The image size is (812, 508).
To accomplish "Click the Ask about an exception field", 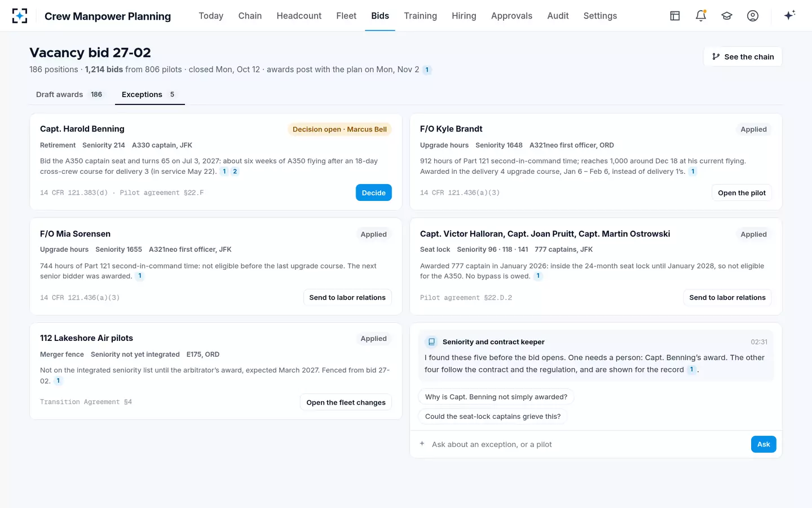I will click(x=586, y=444).
